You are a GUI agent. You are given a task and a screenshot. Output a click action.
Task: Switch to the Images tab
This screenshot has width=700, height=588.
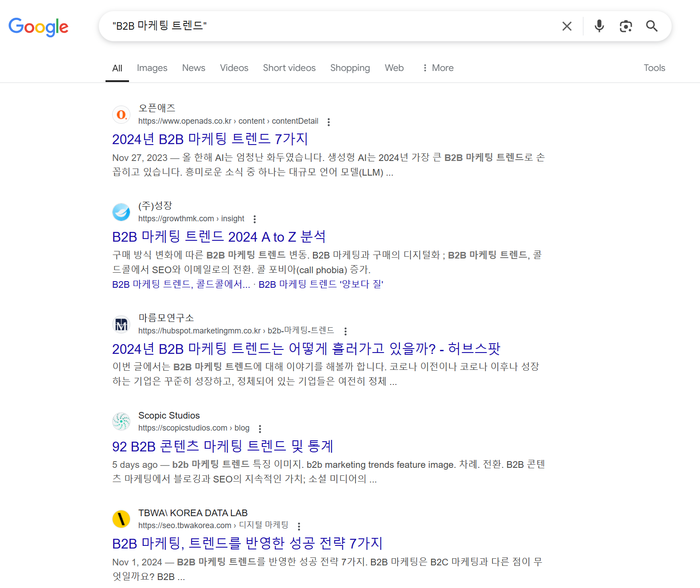(x=152, y=68)
